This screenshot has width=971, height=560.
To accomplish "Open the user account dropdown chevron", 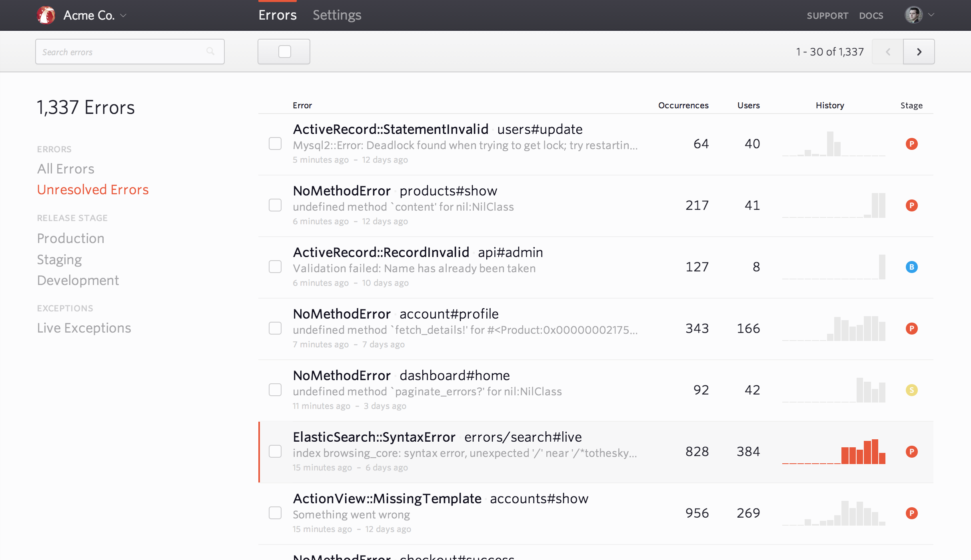I will [931, 15].
